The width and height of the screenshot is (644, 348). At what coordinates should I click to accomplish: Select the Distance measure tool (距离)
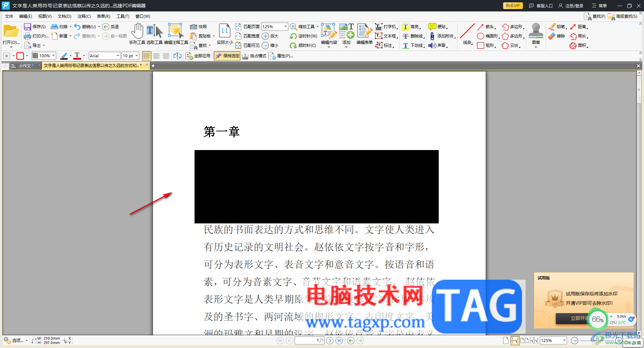click(x=579, y=26)
